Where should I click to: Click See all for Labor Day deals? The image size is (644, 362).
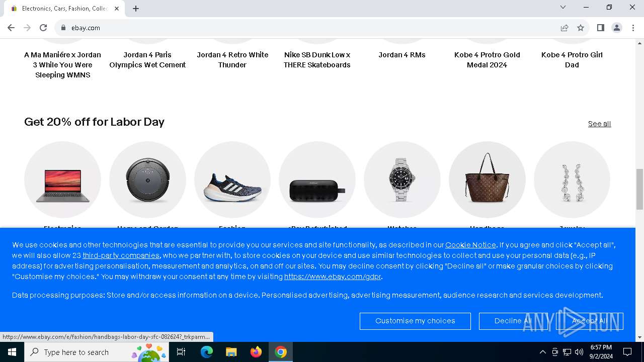pyautogui.click(x=599, y=124)
